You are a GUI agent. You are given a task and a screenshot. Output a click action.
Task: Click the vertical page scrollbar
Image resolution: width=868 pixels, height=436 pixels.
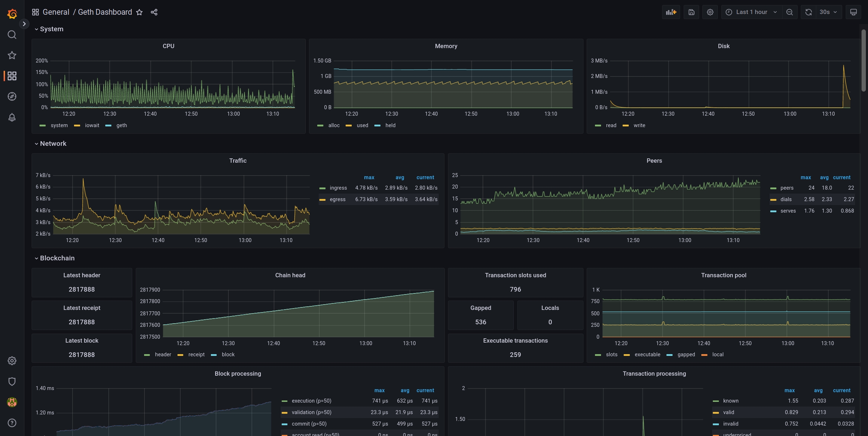pyautogui.click(x=863, y=60)
